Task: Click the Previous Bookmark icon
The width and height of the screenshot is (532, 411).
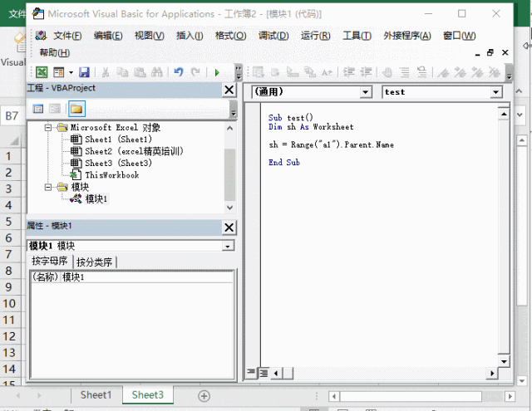Action: point(477,72)
